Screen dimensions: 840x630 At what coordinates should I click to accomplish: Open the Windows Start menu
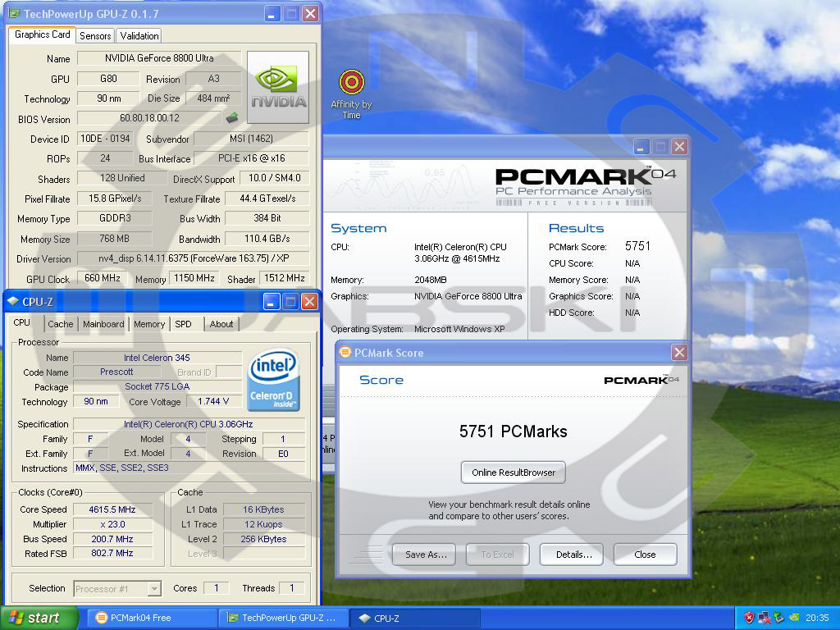39,618
